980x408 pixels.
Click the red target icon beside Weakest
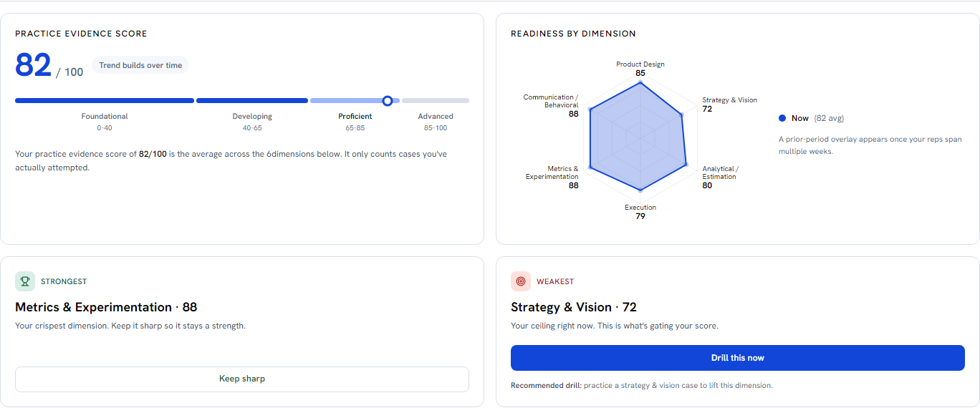point(521,281)
